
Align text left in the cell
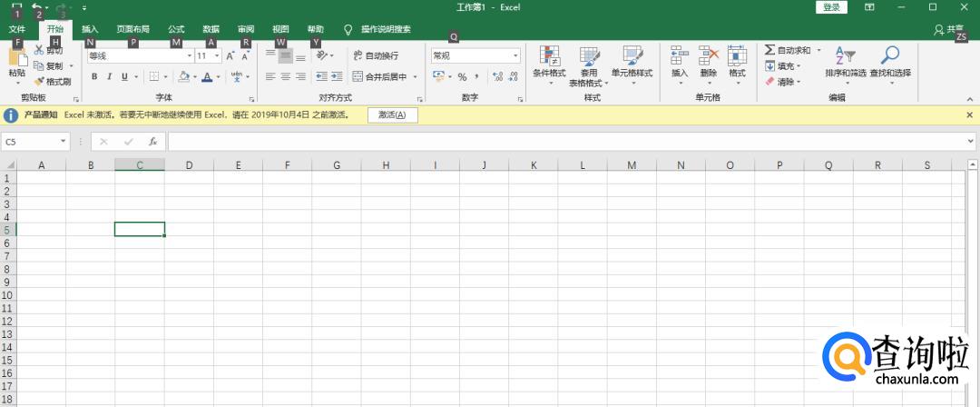coord(270,76)
